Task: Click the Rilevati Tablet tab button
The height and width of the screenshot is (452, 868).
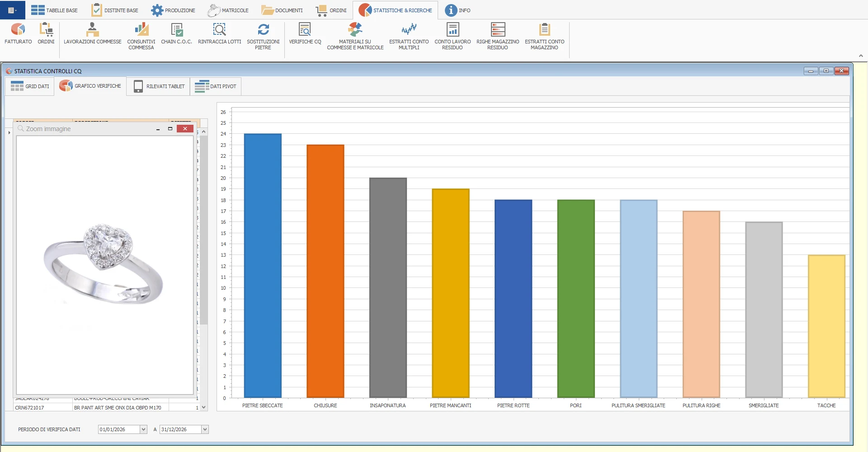Action: (159, 86)
